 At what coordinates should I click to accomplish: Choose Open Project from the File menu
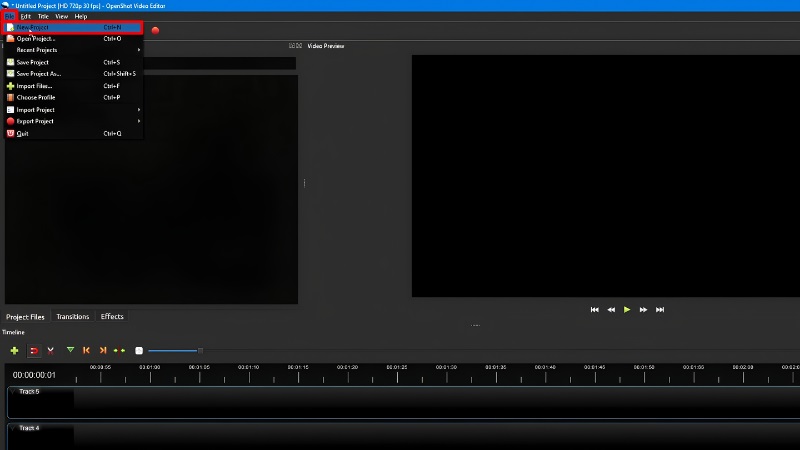72,39
